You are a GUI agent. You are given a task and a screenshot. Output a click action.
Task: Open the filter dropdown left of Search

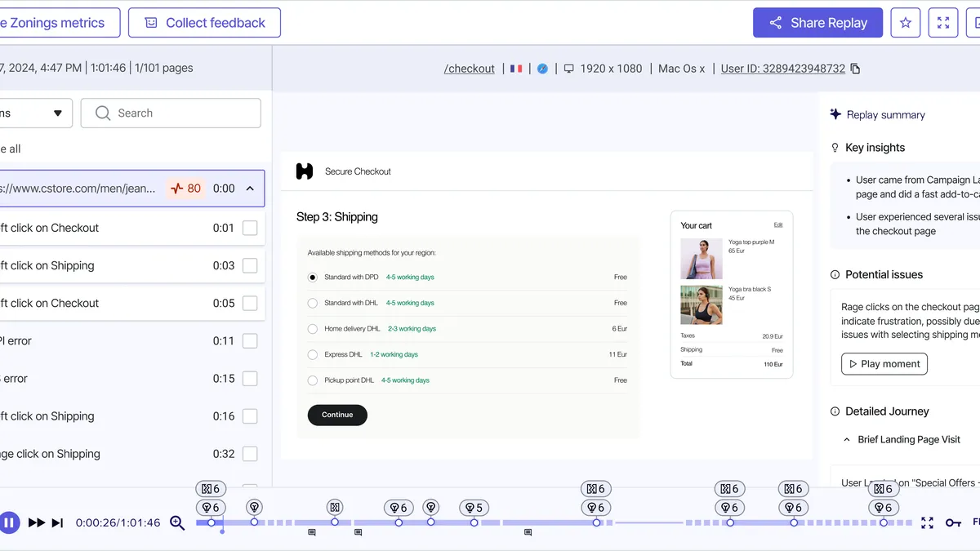coord(35,113)
